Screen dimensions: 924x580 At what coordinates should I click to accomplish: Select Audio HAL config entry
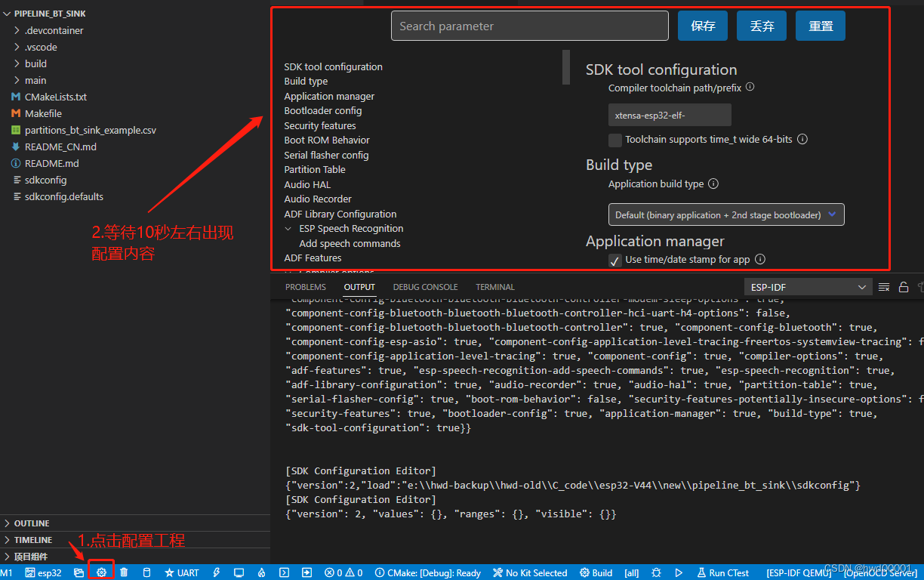pyautogui.click(x=307, y=184)
